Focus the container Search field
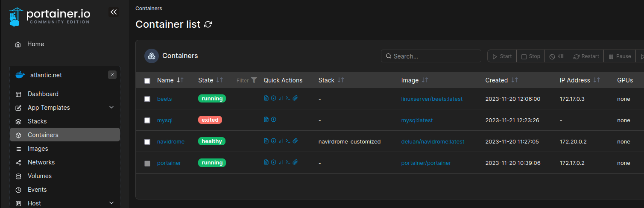Screen dimensions: 644x208 (x=431, y=56)
